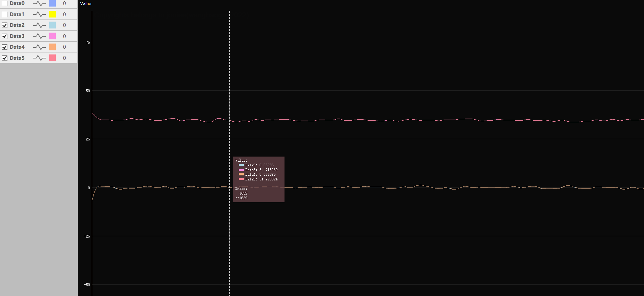
Task: Click the tooltip showing Data2 through Data5 values
Action: [259, 179]
